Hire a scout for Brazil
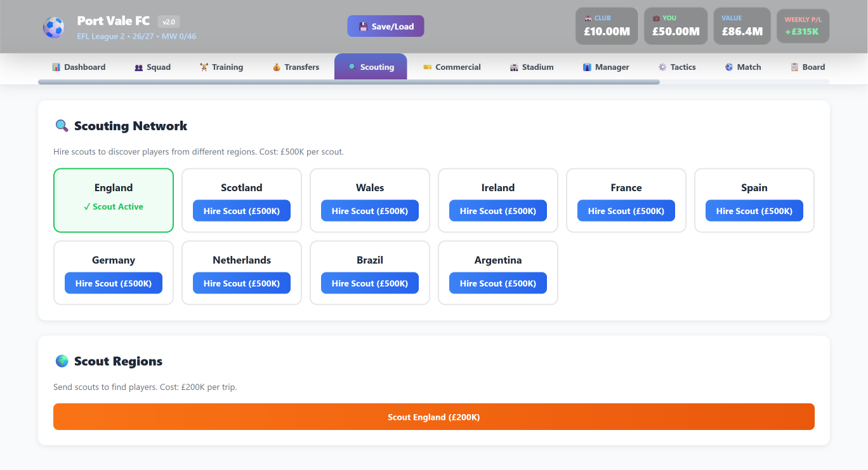The height and width of the screenshot is (470, 868). point(370,283)
